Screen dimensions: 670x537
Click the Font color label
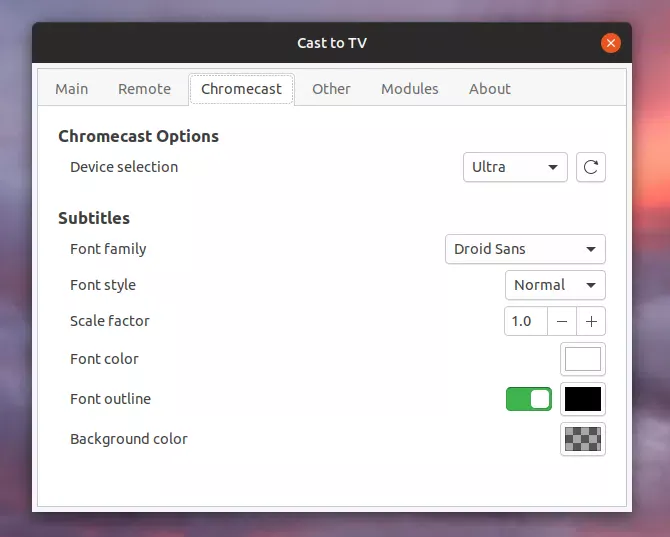[x=104, y=359]
